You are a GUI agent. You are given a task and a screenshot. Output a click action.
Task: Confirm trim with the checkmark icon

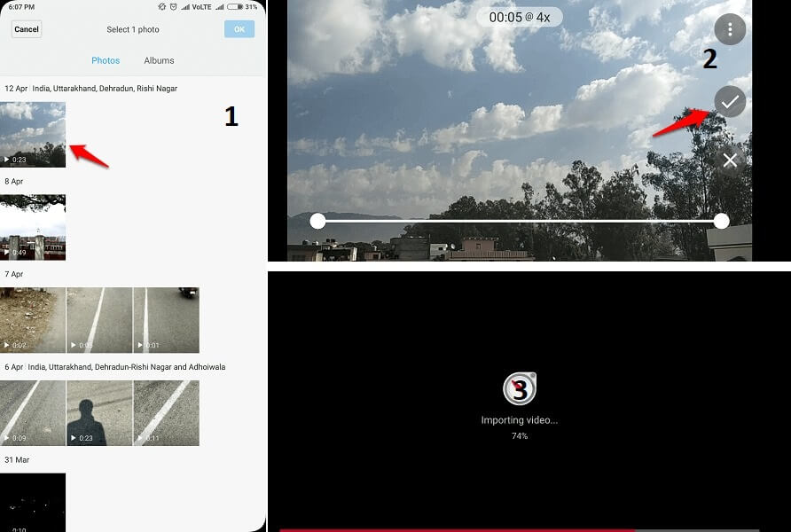pos(730,102)
